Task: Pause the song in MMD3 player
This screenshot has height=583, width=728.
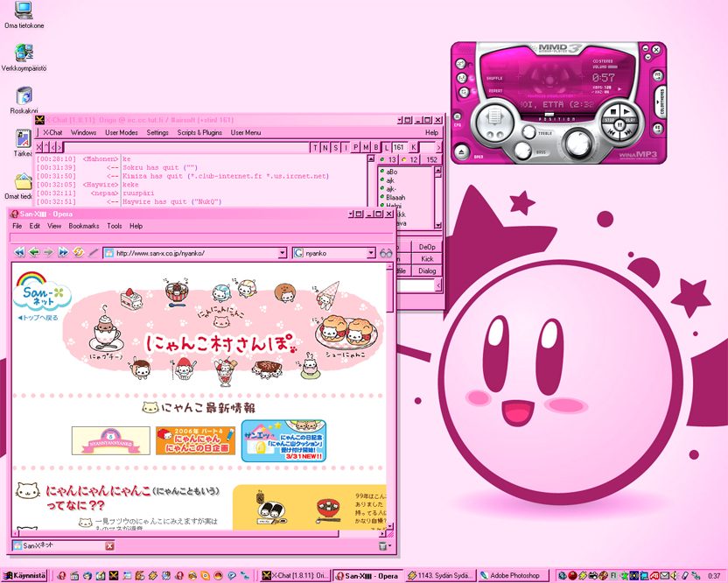Action: (x=619, y=124)
